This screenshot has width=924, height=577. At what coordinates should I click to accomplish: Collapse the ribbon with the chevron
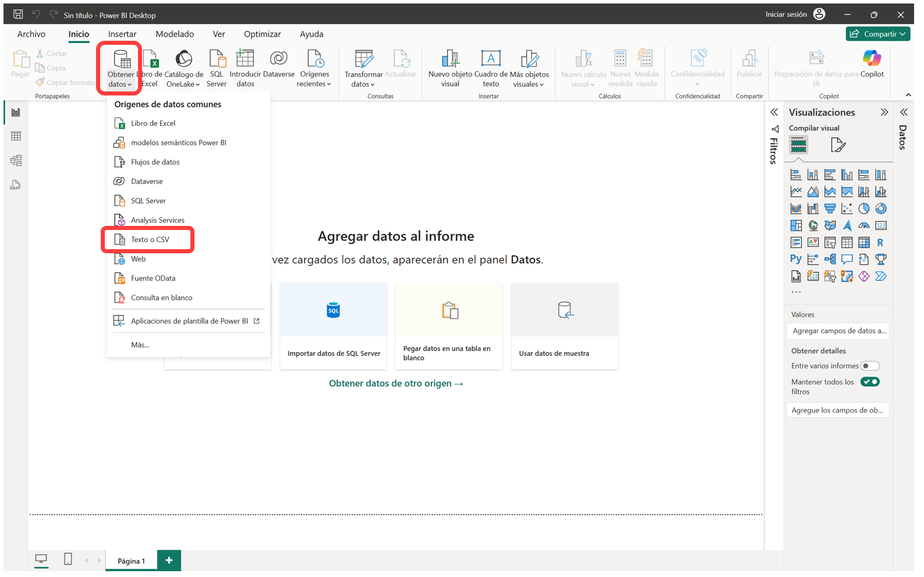coord(908,95)
